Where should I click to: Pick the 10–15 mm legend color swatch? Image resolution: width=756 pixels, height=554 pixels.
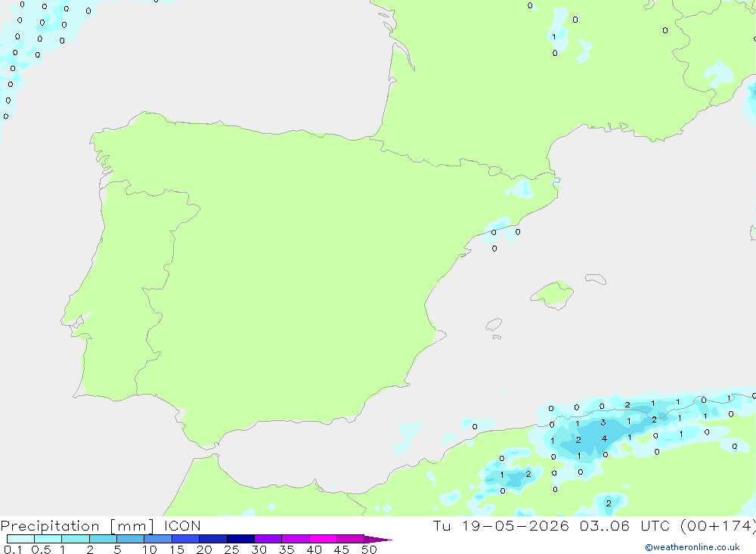[x=158, y=539]
